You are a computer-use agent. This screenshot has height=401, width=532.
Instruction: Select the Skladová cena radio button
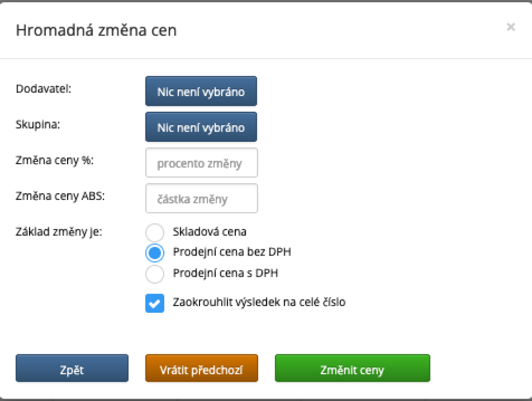[x=155, y=232]
